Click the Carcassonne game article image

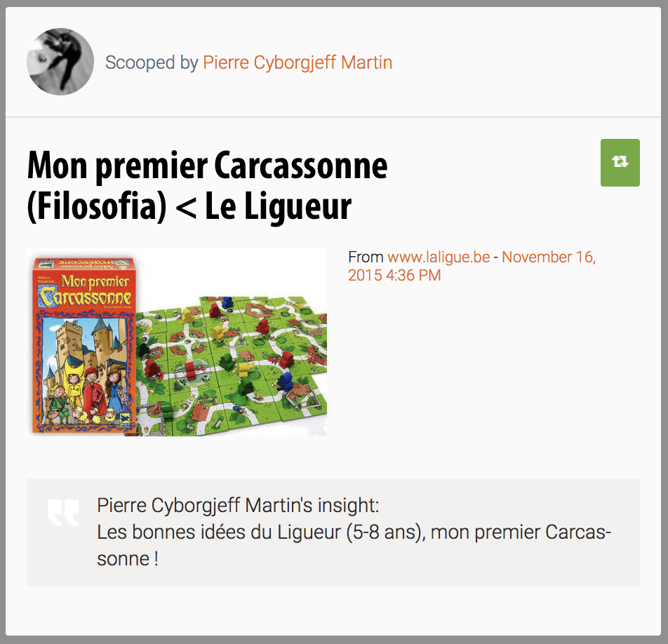pyautogui.click(x=177, y=342)
